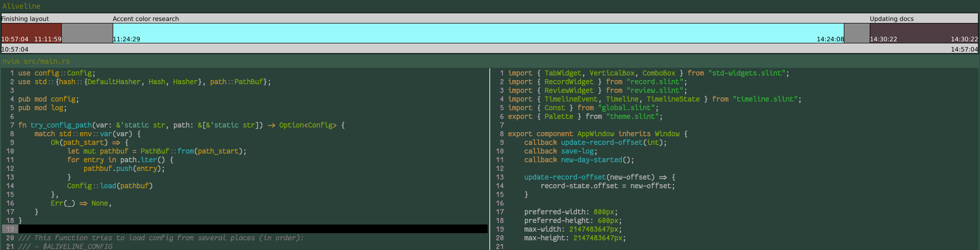This screenshot has width=980, height=250.
Task: Click the gray gap after Finishing layout
Action: (87, 33)
